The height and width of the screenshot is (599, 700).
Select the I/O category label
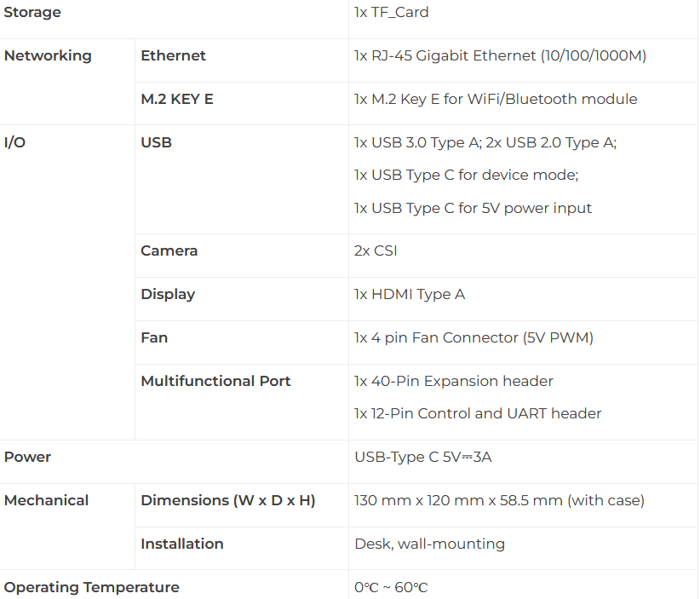pos(14,142)
